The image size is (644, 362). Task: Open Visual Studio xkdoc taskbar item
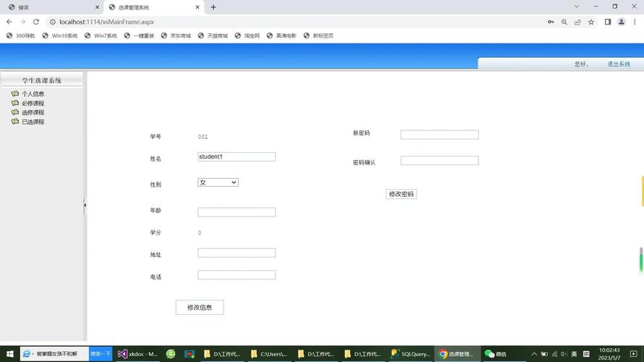click(138, 354)
